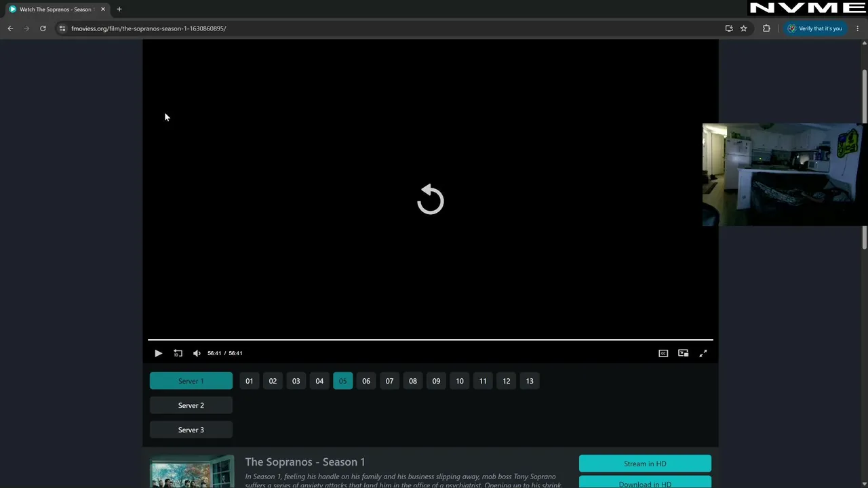The image size is (868, 488).
Task: Switch to Server 2
Action: tap(191, 405)
